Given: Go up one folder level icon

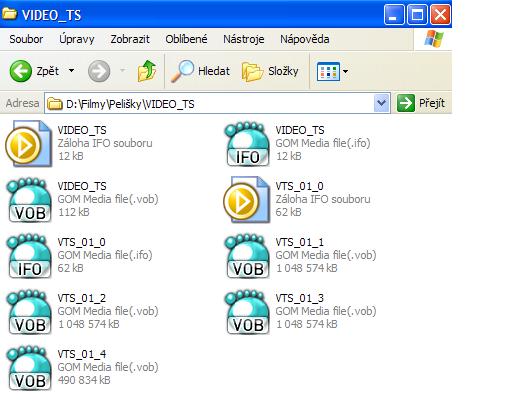Looking at the screenshot, I should pyautogui.click(x=147, y=71).
